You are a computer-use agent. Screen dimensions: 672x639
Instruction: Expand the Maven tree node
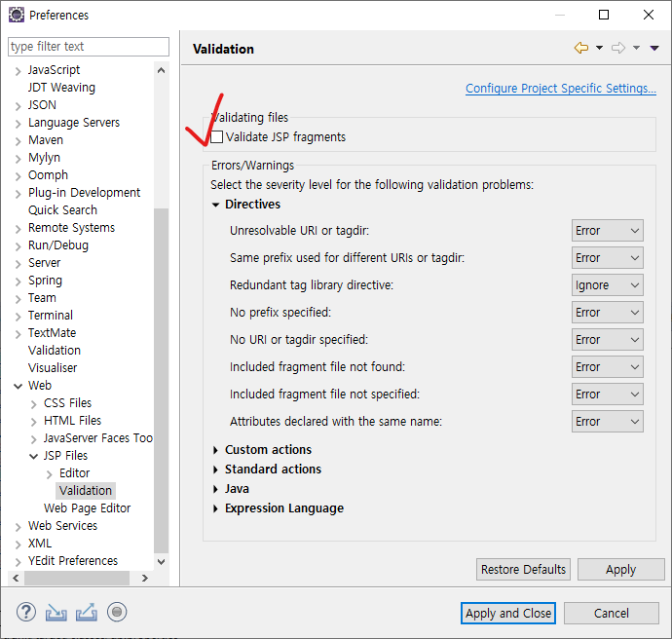(18, 141)
